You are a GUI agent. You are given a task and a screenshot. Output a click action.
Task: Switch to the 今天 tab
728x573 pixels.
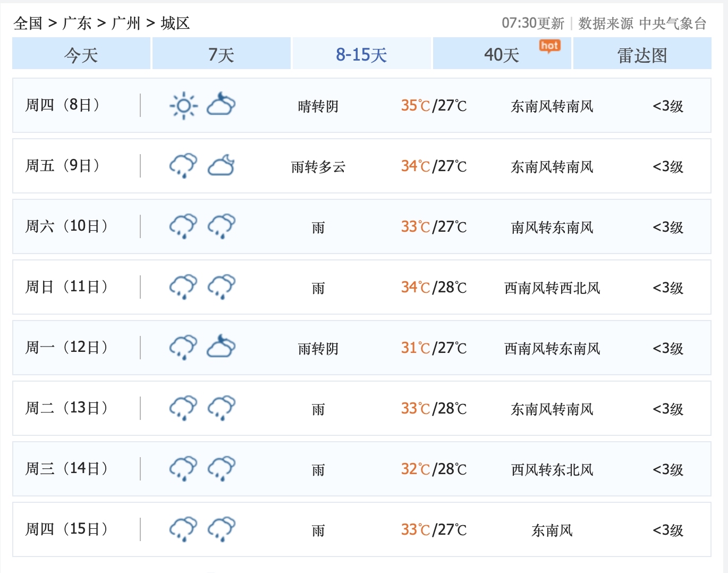tap(81, 54)
